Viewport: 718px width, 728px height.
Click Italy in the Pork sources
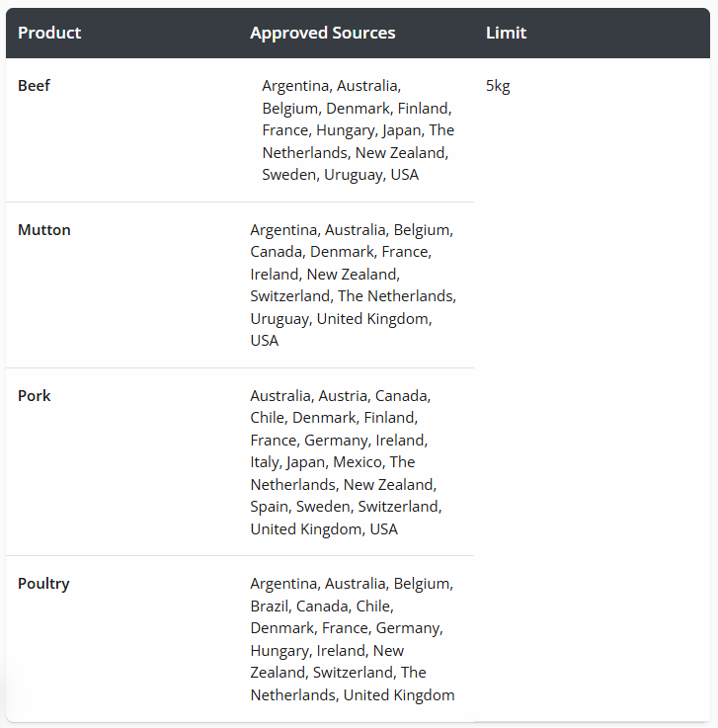click(265, 462)
